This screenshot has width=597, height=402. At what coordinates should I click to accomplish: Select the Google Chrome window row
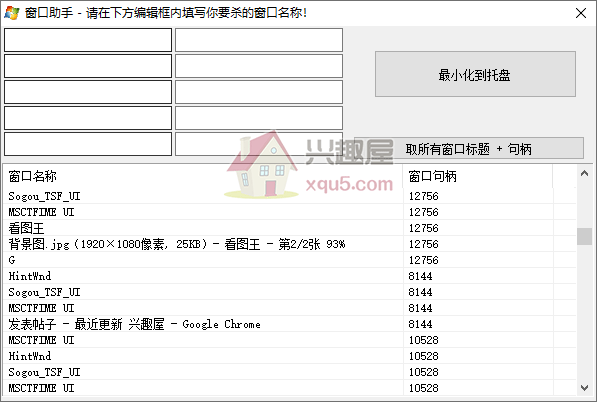[289, 324]
